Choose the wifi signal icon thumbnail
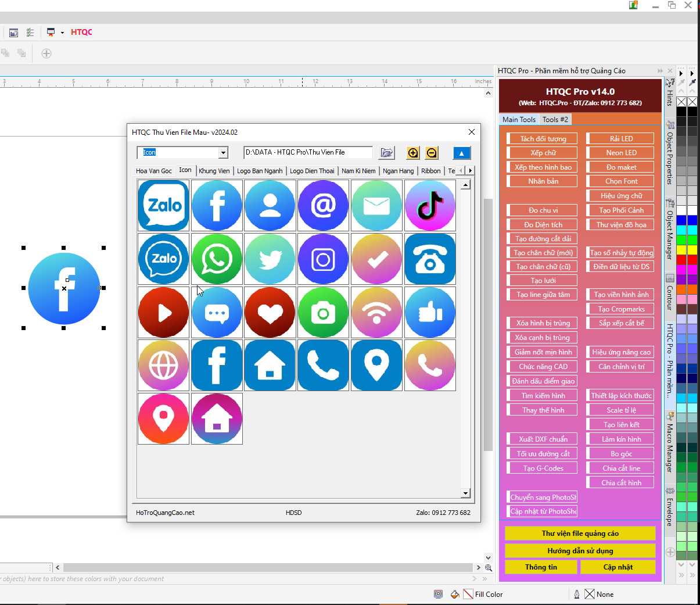 click(x=376, y=312)
